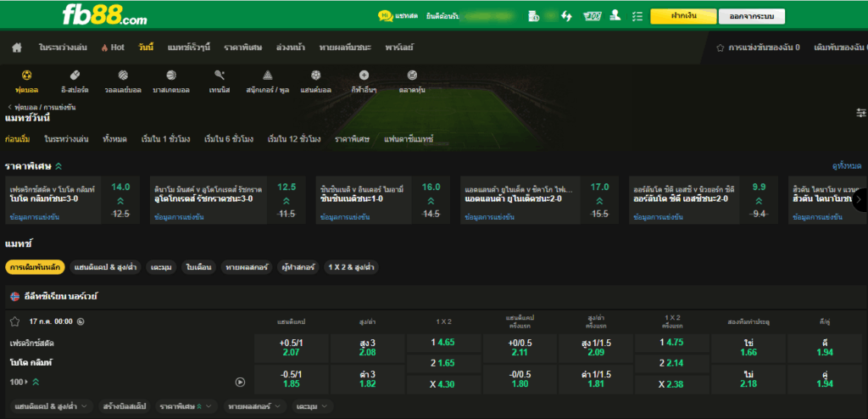
Task: Play live stream for Fredrikstad match
Action: pos(240,382)
